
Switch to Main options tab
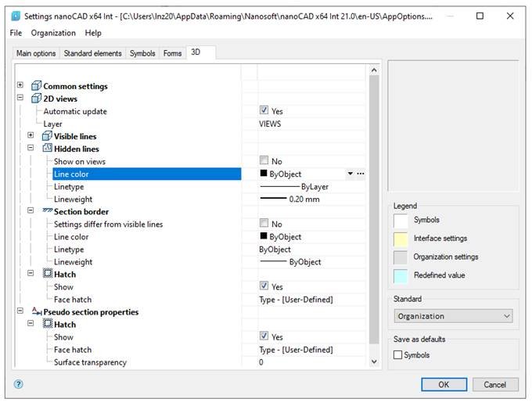[36, 53]
